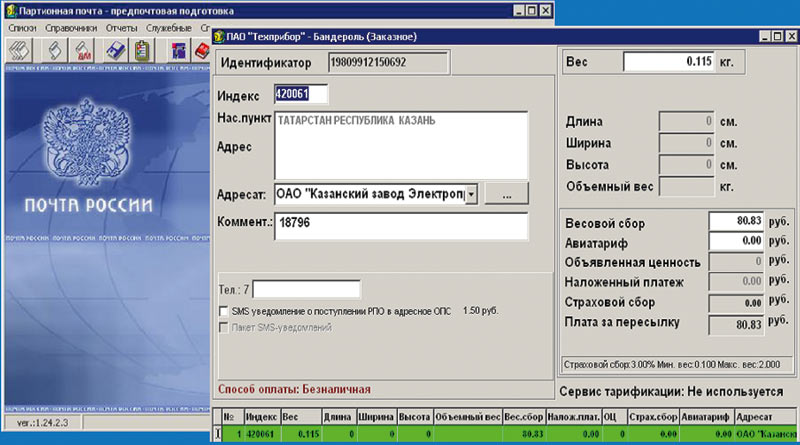
Task: Click the Плата за пересылку field
Action: tap(736, 325)
